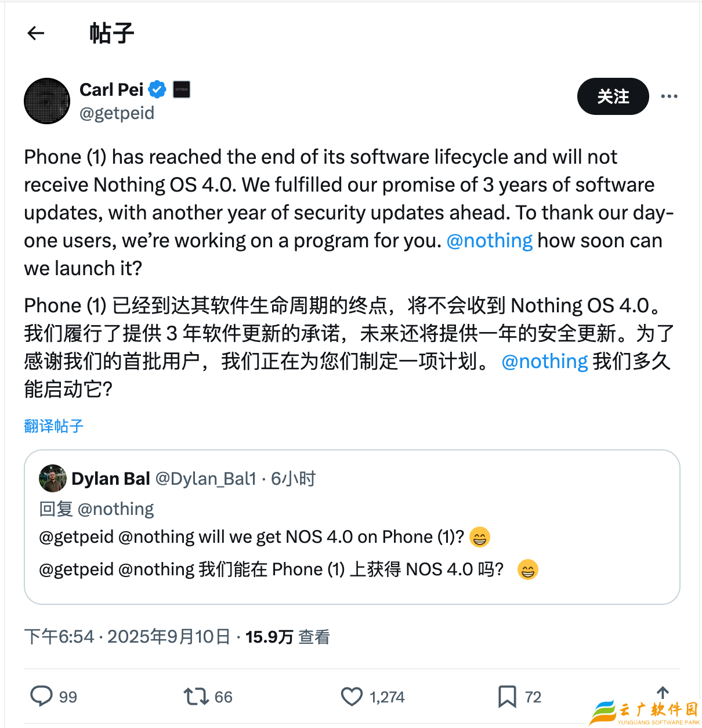Repost using the retweet icon
Image resolution: width=702 pixels, height=728 pixels.
(196, 696)
